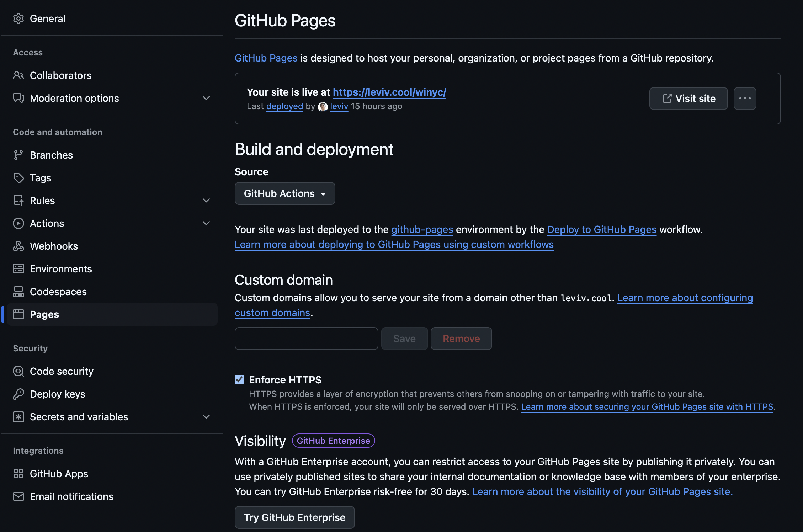Open Deploy to GitHub Pages workflow link

(602, 230)
